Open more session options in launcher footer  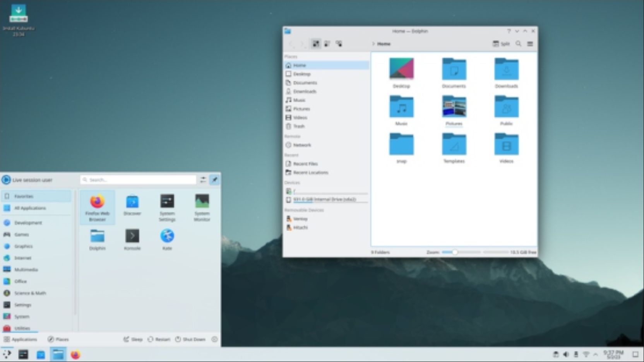pyautogui.click(x=214, y=339)
